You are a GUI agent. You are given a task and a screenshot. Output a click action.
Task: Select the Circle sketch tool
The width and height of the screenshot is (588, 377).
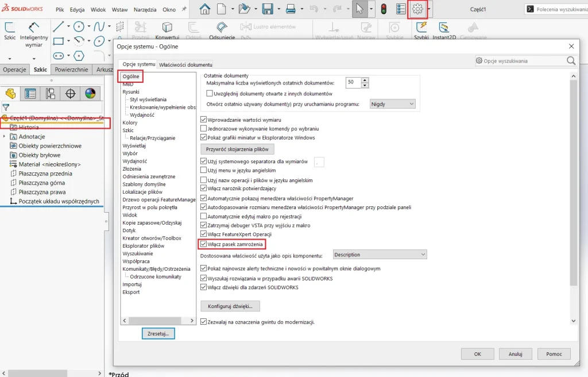click(79, 26)
